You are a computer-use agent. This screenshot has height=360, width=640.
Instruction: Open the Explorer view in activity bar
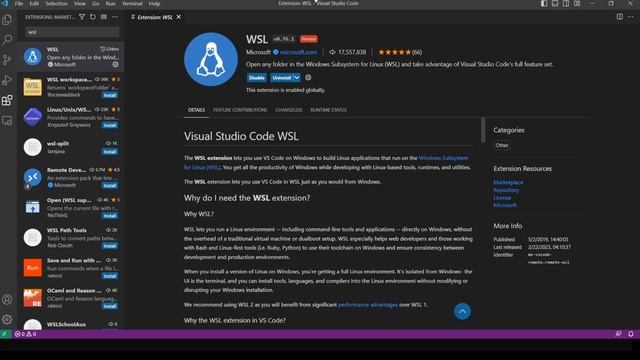[7, 20]
